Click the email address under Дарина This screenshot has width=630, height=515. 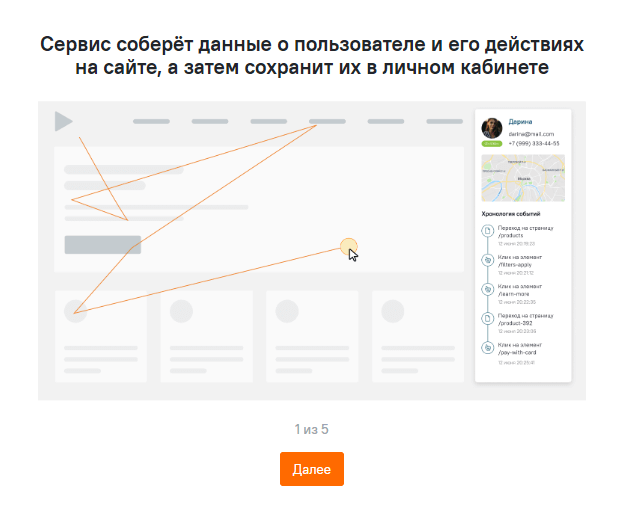(x=529, y=133)
